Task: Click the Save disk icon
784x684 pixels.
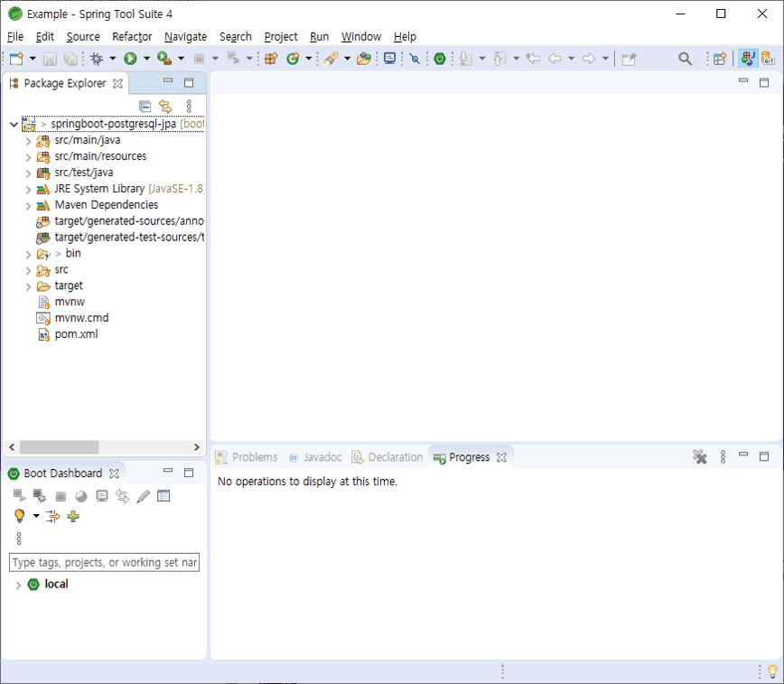Action: 50,59
